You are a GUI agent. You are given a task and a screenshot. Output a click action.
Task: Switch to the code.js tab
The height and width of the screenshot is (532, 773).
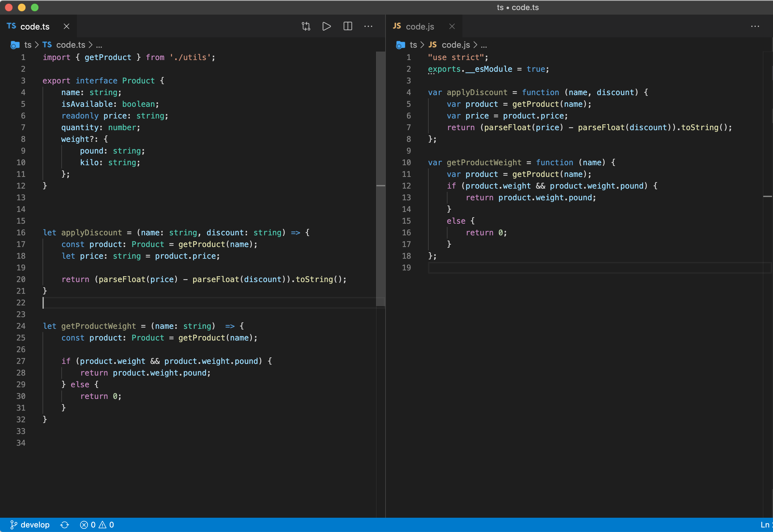(424, 26)
